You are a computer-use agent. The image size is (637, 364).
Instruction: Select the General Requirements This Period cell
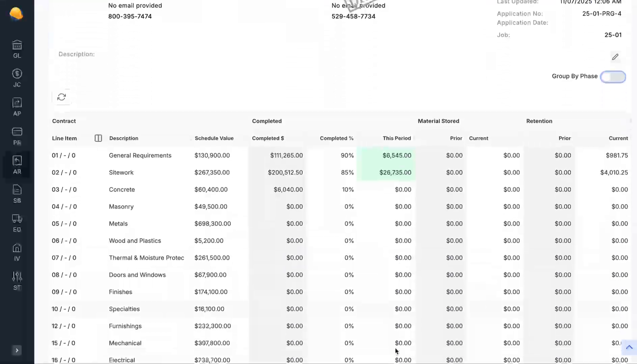point(386,155)
